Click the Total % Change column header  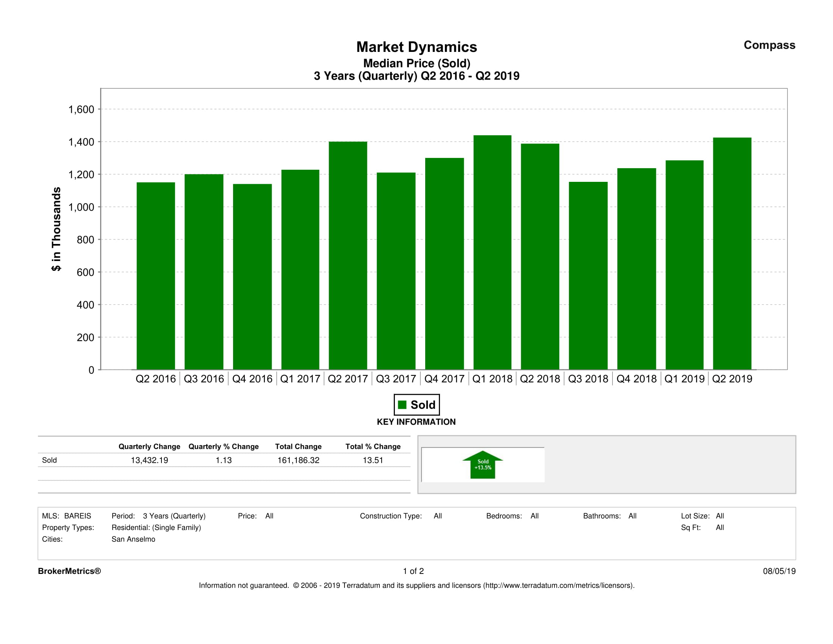click(373, 446)
